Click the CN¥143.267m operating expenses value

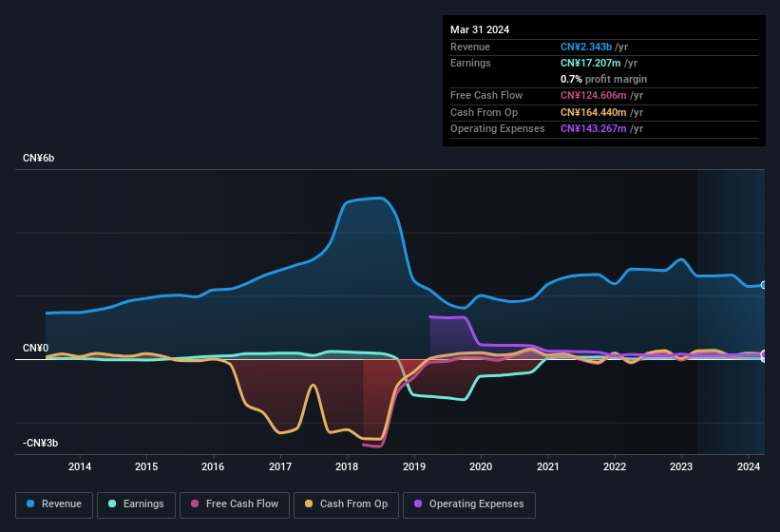click(x=594, y=129)
